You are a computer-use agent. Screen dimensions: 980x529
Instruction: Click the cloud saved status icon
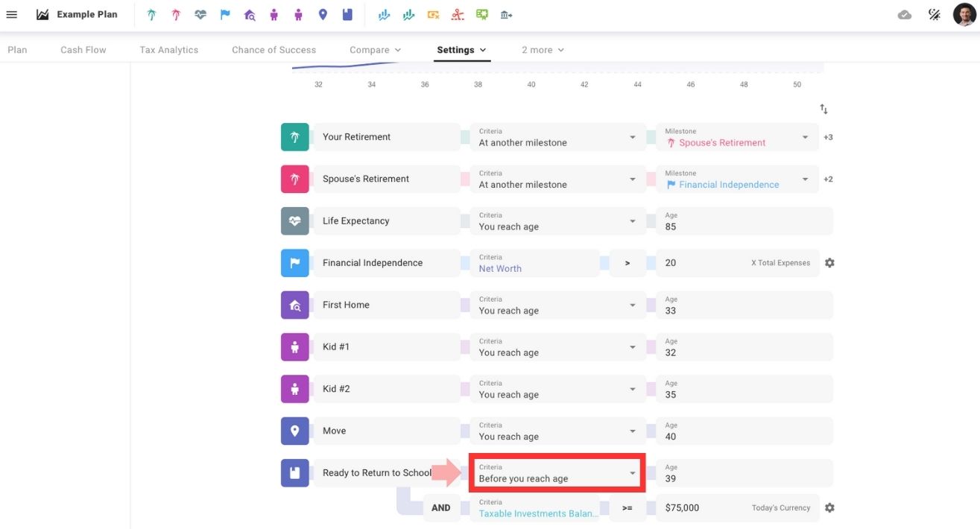905,15
